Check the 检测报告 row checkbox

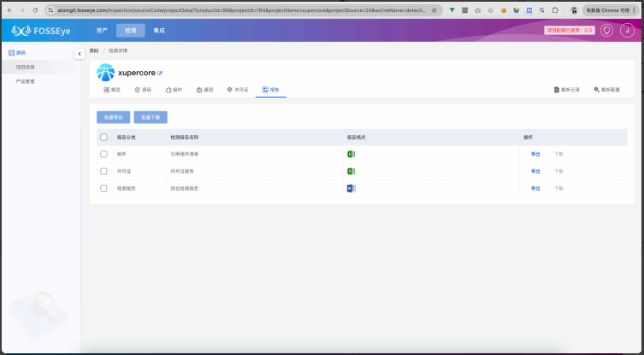click(103, 188)
